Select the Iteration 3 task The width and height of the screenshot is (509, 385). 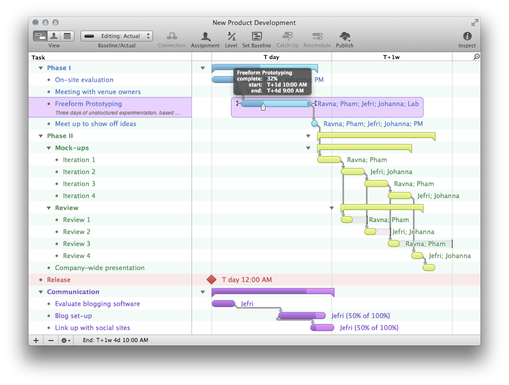point(79,184)
